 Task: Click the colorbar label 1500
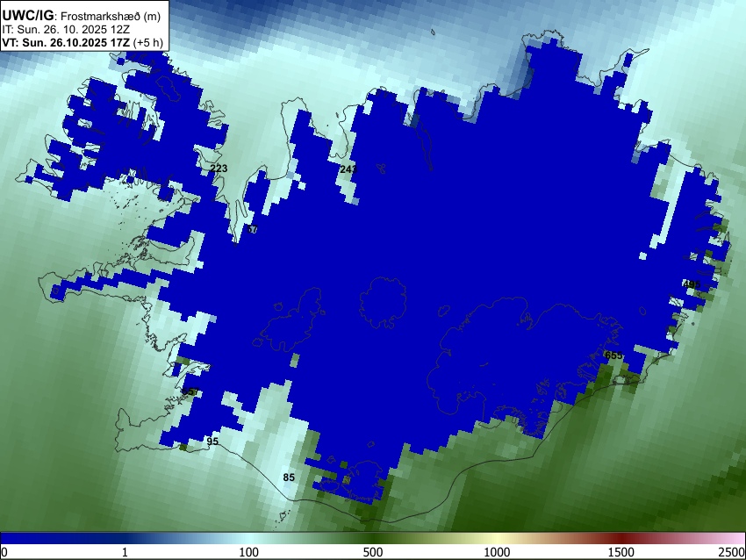[620, 552]
